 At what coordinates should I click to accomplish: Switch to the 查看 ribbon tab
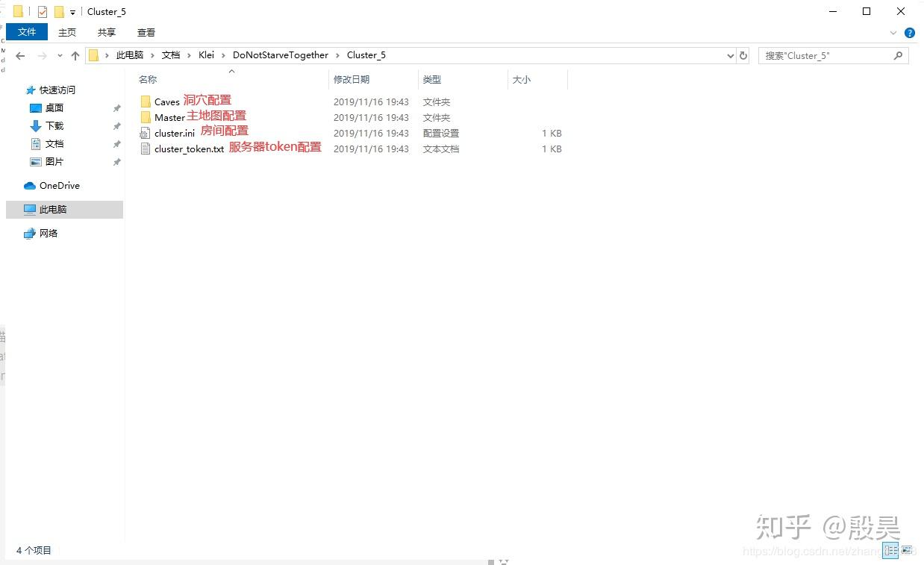[146, 32]
